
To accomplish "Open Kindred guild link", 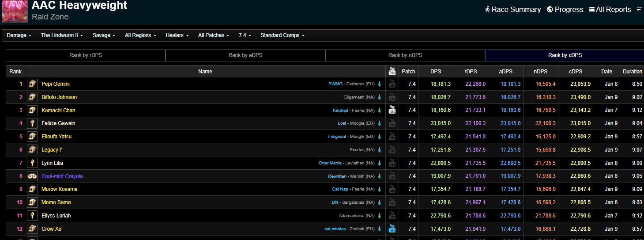I will (340, 110).
